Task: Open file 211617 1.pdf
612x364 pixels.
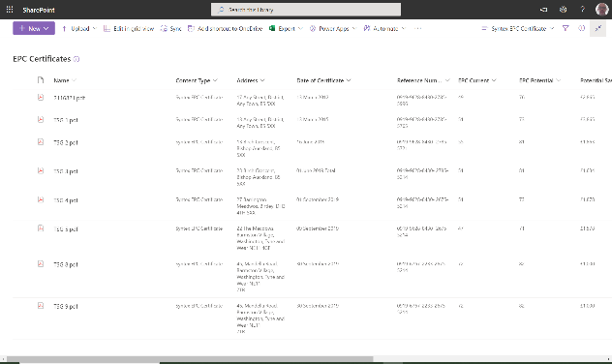Action: click(69, 98)
